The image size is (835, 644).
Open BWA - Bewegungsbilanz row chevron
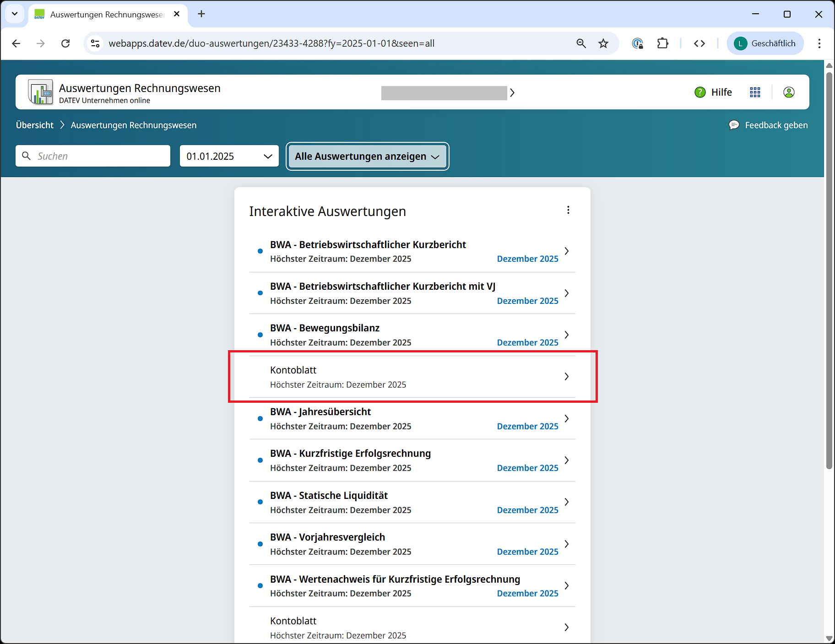coord(566,335)
